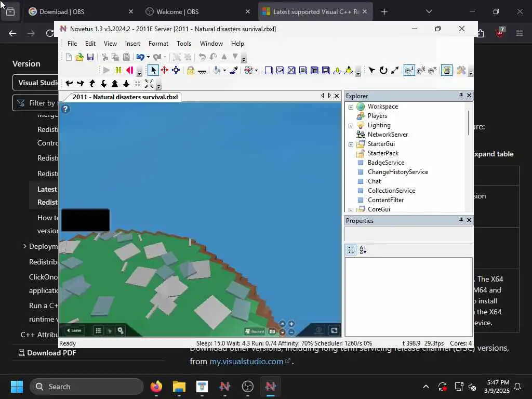
Task: Select the arrow Select tool
Action: click(153, 70)
